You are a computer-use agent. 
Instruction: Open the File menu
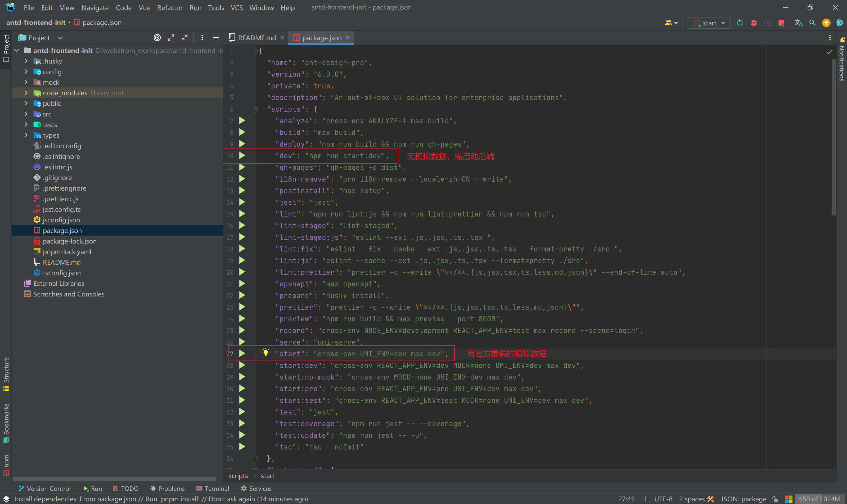29,7
